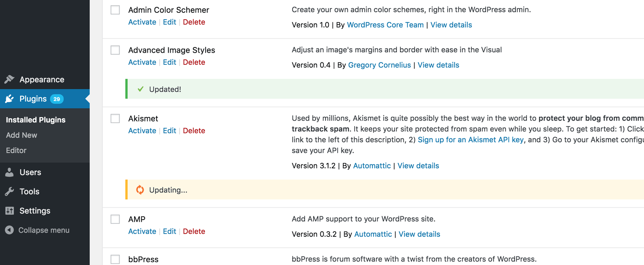Click Sign up for an Akismet API key
Screen dimensions: 644x265
471,140
